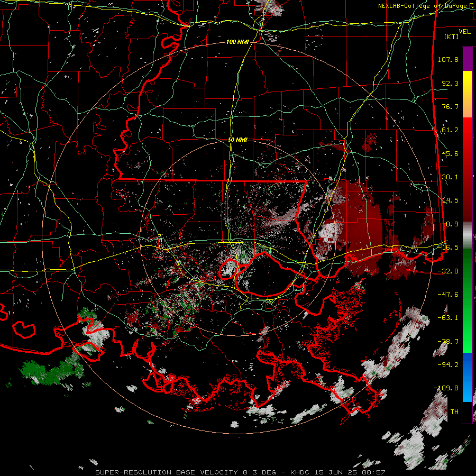Pick the purple segment of the velocity color bar
Viewport: 476px width, 476px height.
click(467, 59)
